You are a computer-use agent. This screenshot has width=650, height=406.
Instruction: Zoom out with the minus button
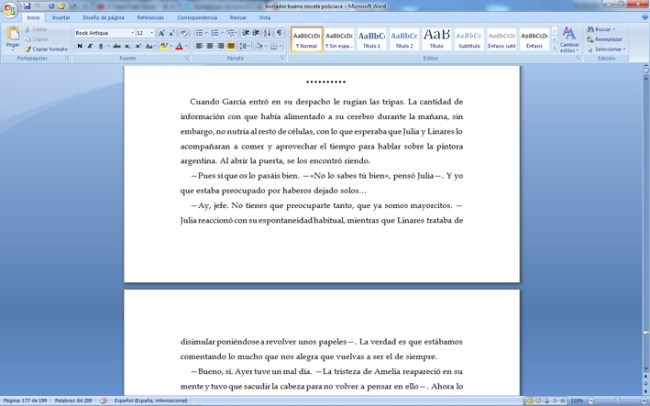(x=589, y=401)
